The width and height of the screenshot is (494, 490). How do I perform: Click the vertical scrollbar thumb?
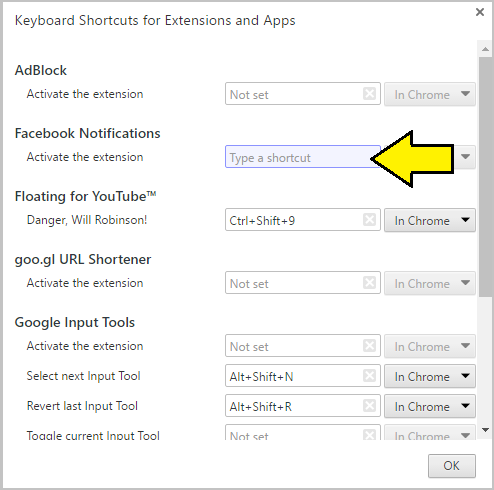(485, 177)
